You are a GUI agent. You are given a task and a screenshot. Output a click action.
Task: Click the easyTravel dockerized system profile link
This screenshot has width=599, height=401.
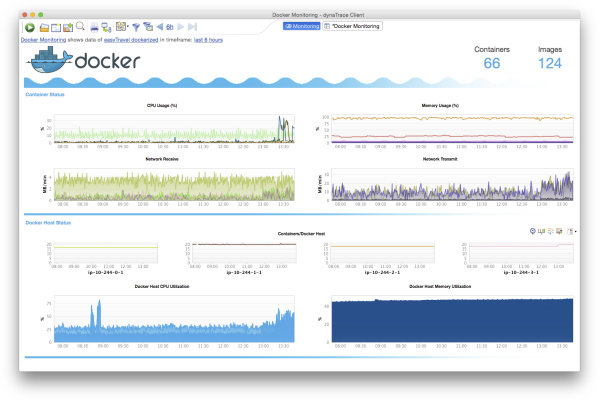(131, 40)
